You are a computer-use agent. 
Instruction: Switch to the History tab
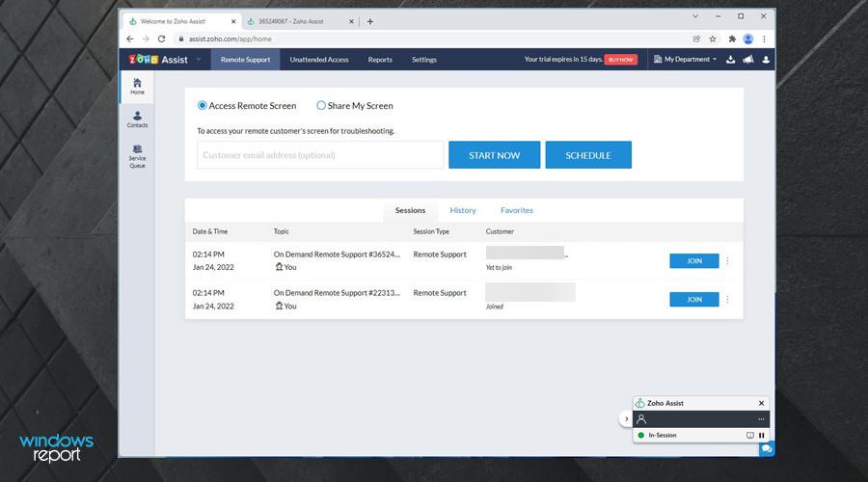463,210
